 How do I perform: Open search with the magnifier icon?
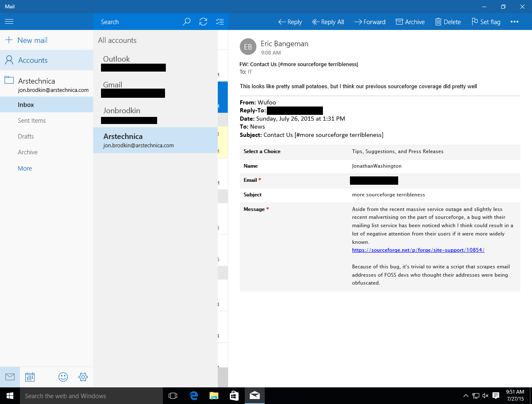[x=186, y=22]
